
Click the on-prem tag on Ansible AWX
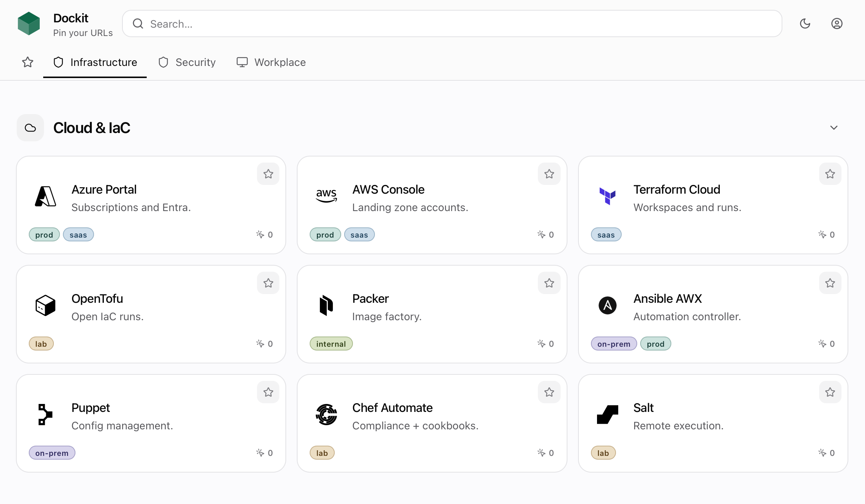click(x=614, y=344)
